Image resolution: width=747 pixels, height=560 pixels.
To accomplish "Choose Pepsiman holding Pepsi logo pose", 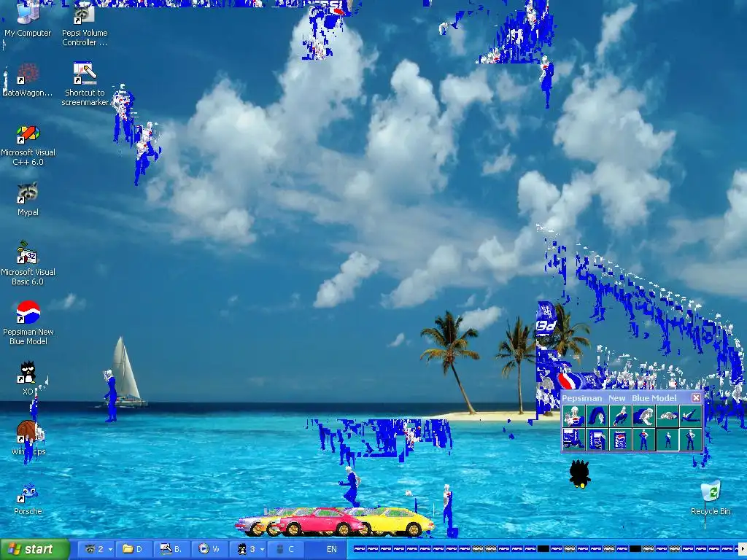I will coord(573,416).
